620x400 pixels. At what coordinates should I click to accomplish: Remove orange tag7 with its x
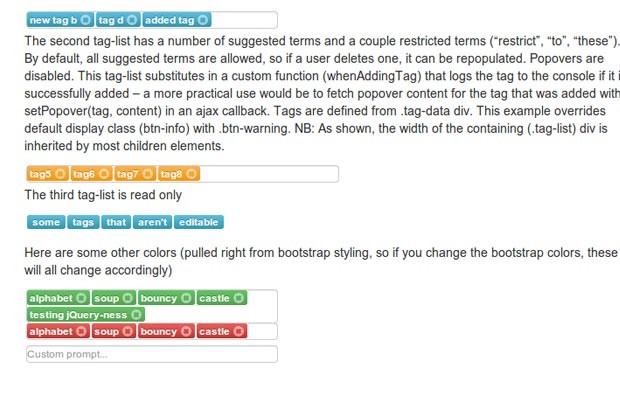click(x=147, y=174)
